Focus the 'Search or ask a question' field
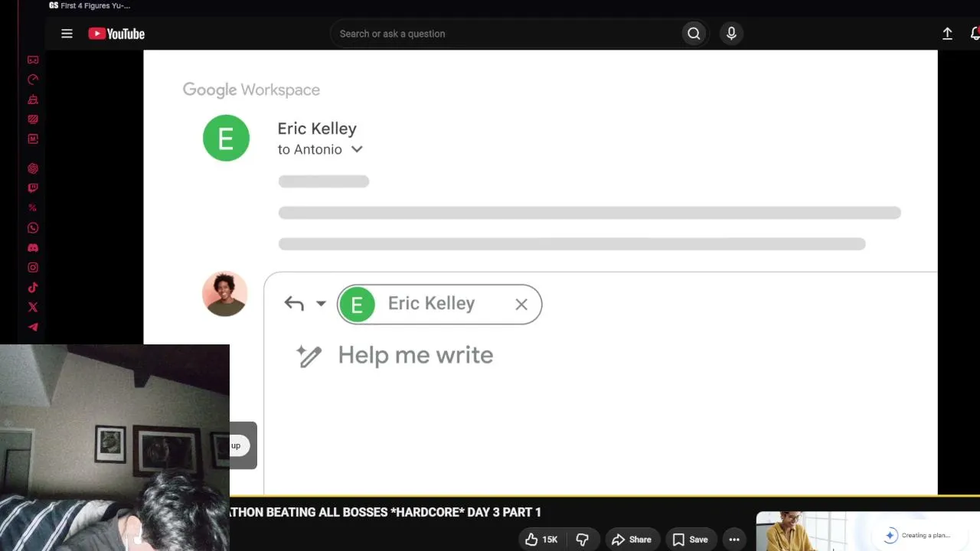 click(505, 34)
